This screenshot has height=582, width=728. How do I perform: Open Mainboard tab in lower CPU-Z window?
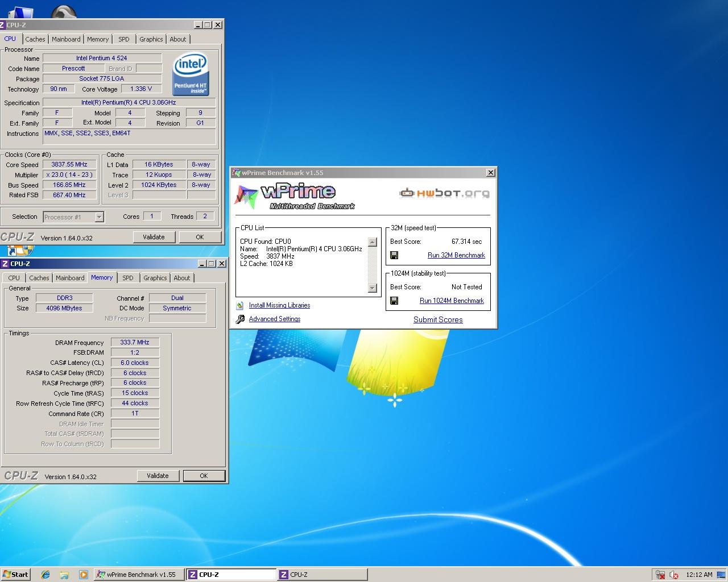click(x=70, y=278)
